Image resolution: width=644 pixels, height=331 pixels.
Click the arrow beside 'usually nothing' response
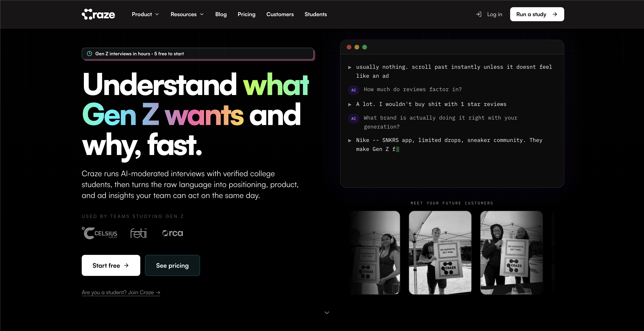coord(350,67)
